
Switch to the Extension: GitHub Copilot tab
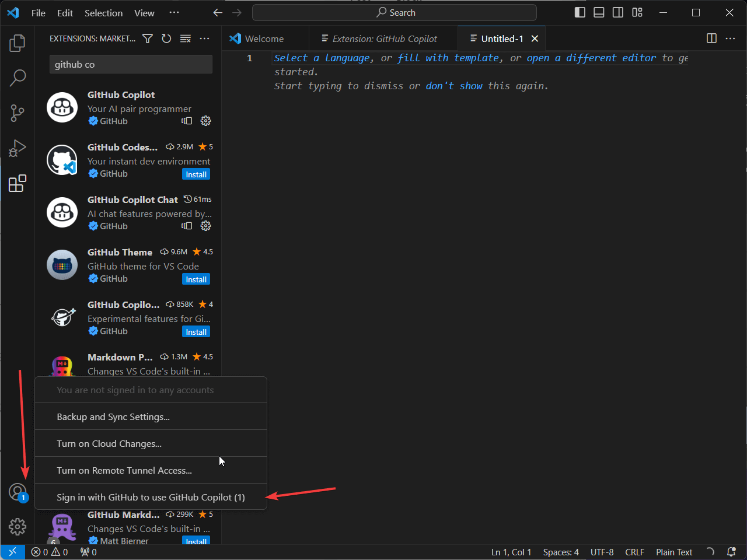pyautogui.click(x=379, y=38)
